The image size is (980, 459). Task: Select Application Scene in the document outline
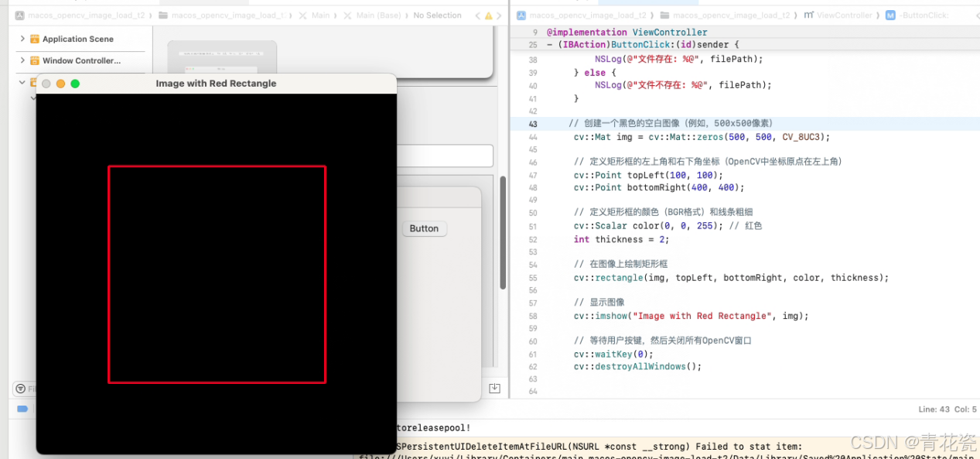pyautogui.click(x=78, y=39)
